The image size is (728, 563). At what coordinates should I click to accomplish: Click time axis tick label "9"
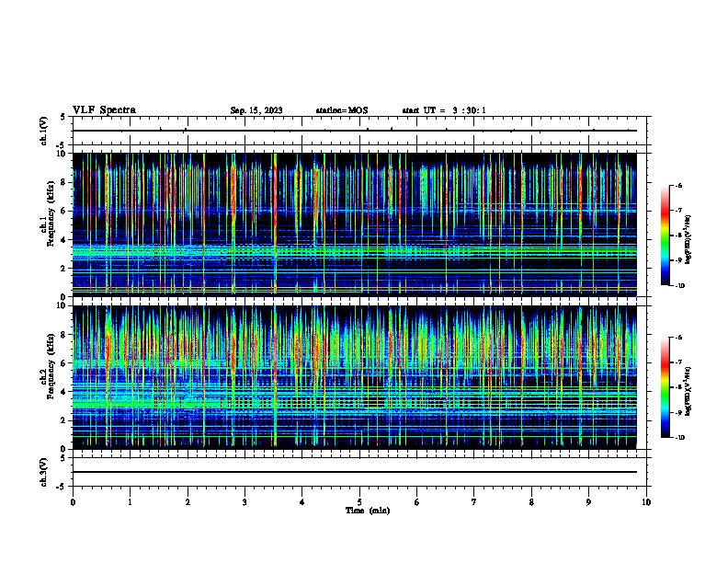coord(588,502)
